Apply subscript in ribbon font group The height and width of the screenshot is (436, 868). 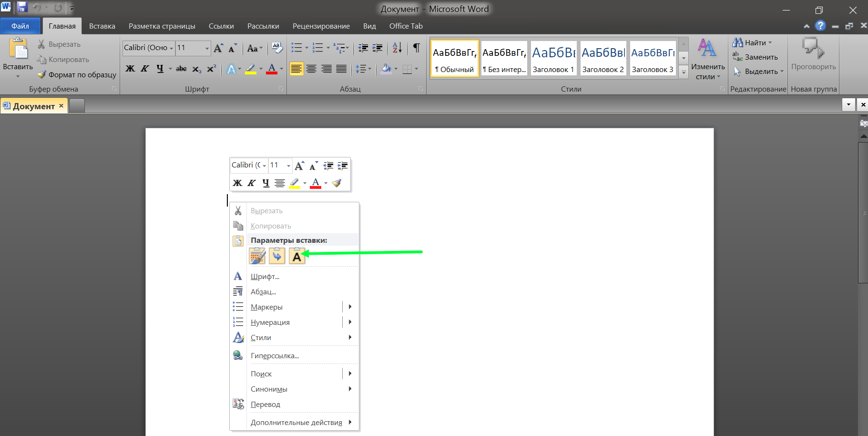(196, 69)
